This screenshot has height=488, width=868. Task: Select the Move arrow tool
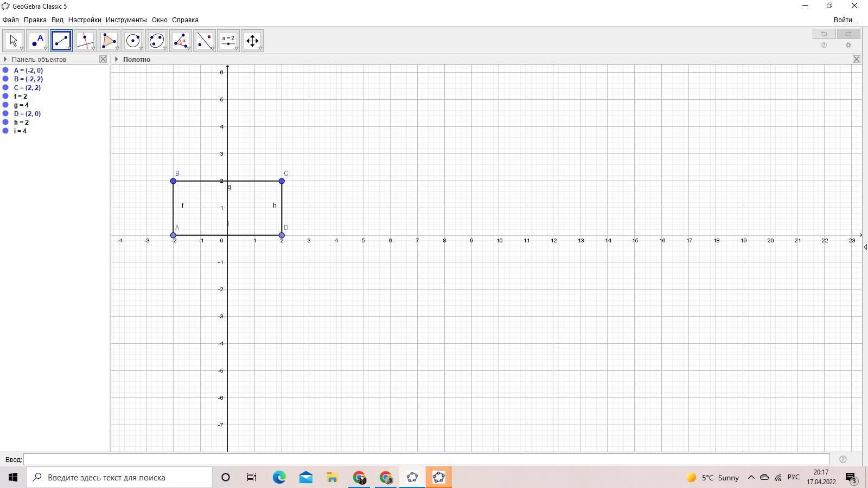[14, 41]
